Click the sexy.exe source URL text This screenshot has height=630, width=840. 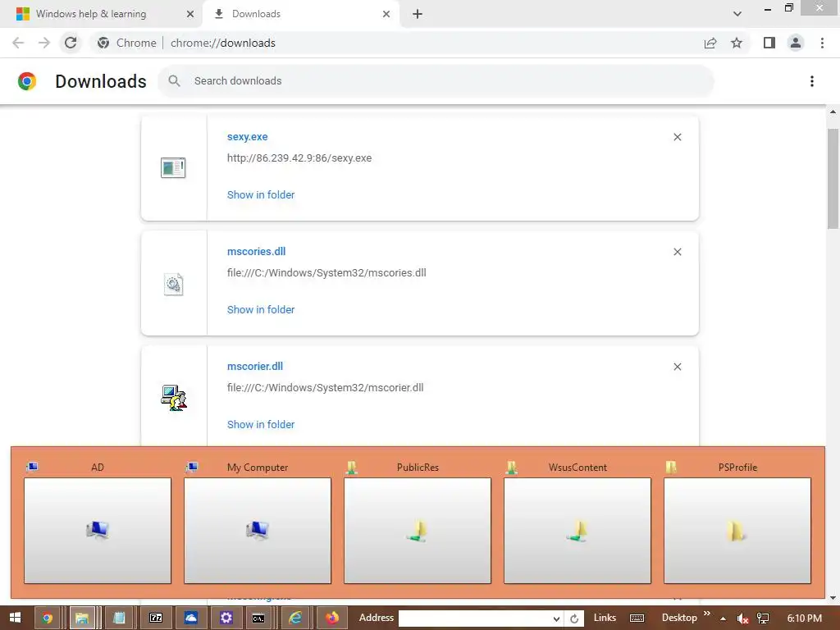click(x=299, y=158)
